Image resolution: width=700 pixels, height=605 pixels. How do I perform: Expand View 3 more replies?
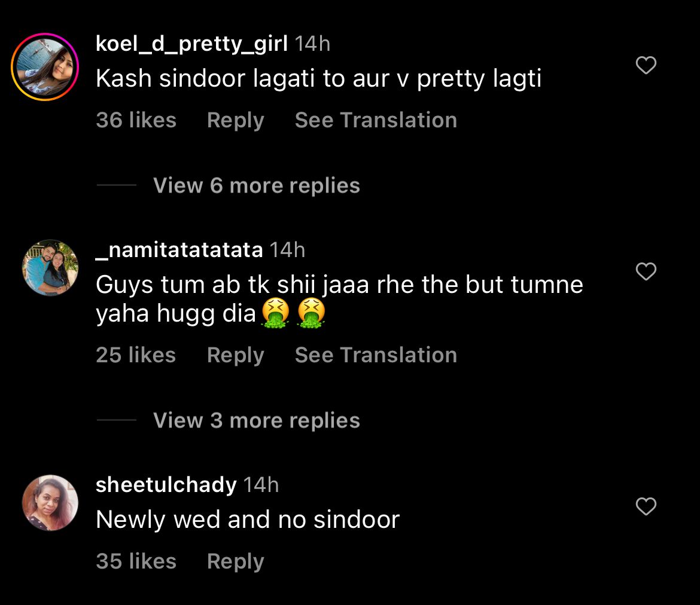(256, 420)
